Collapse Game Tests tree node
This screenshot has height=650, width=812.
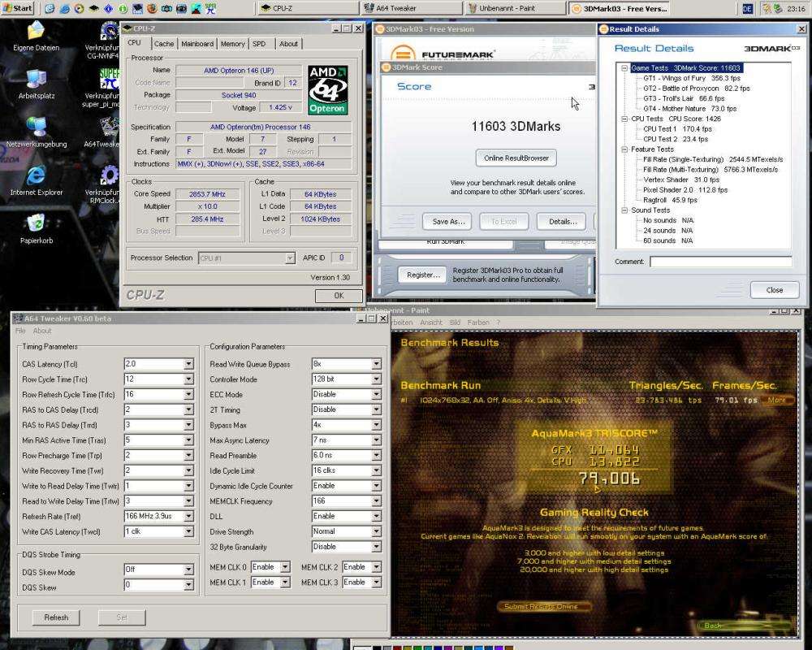tap(624, 68)
